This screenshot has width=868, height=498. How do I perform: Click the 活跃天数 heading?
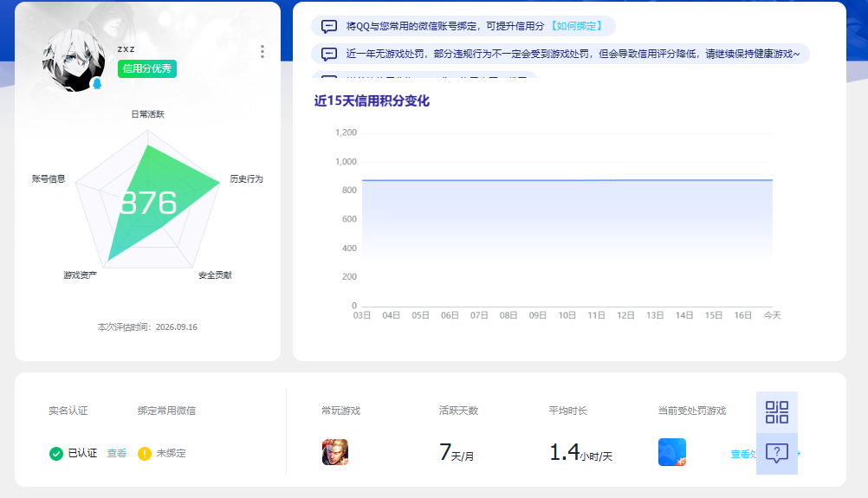(x=458, y=411)
